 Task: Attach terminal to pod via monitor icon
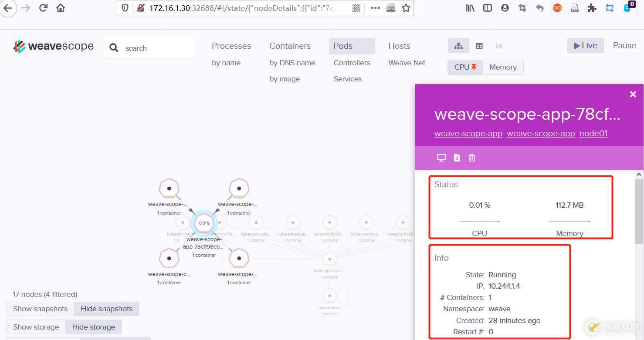click(441, 158)
